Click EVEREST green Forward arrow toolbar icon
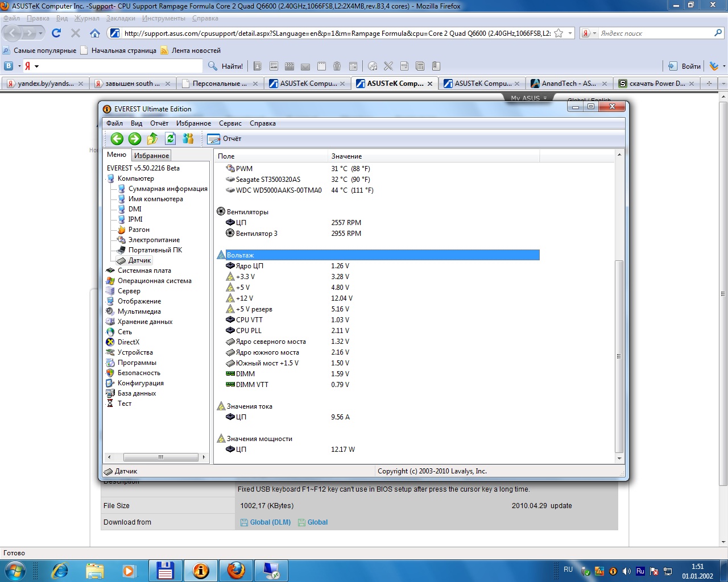This screenshot has width=728, height=582. coord(135,139)
